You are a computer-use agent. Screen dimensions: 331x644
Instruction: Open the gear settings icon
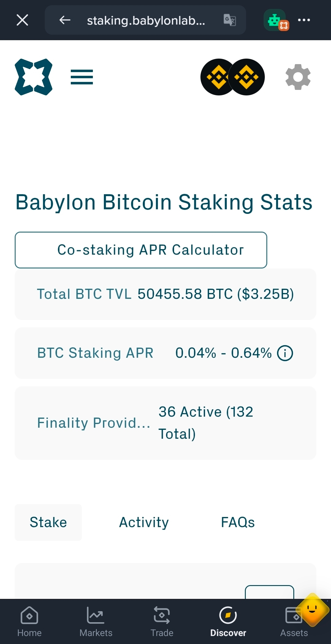pyautogui.click(x=298, y=77)
